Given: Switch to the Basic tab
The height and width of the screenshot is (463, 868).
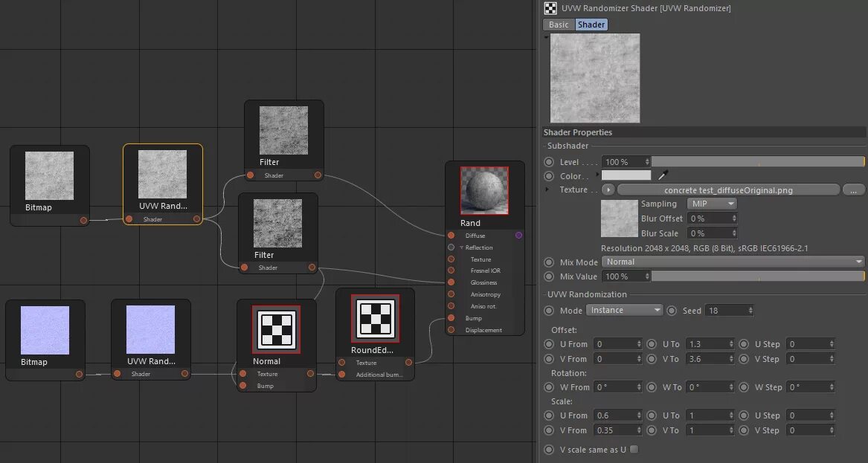Looking at the screenshot, I should click(559, 25).
